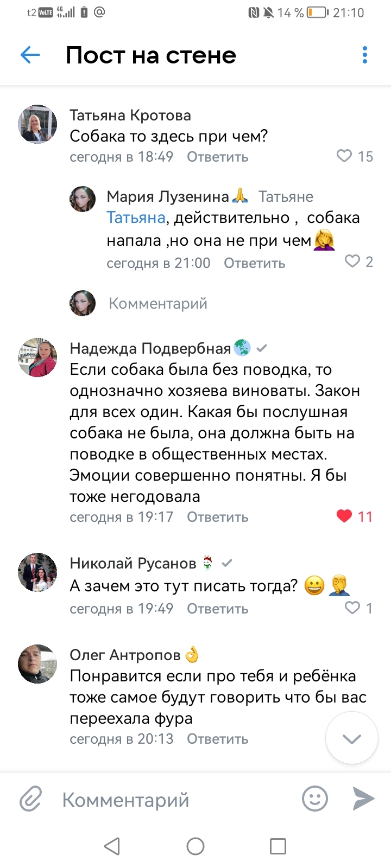Like Татьяна Кротова's comment
The image size is (391, 868).
pos(344,156)
